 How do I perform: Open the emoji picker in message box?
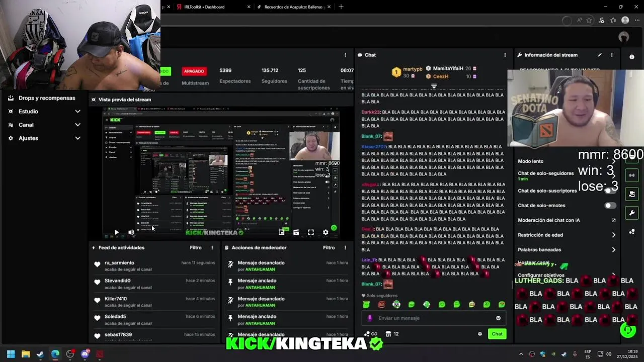click(499, 318)
